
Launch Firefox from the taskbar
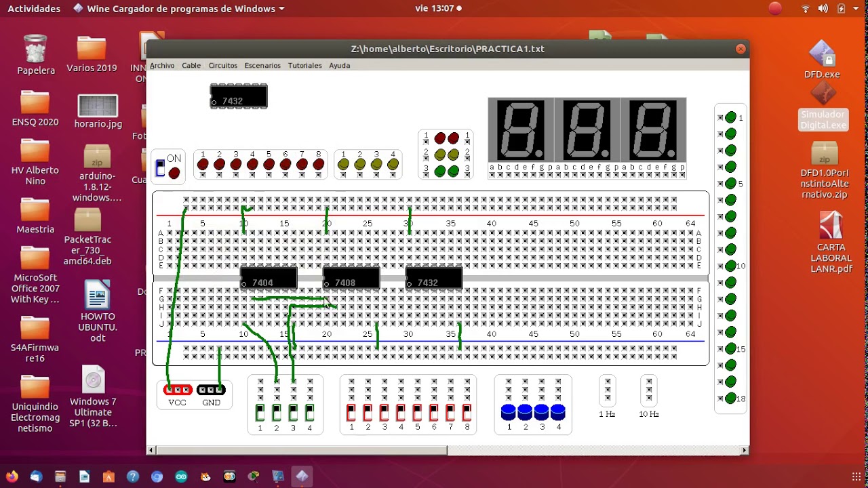[x=12, y=476]
